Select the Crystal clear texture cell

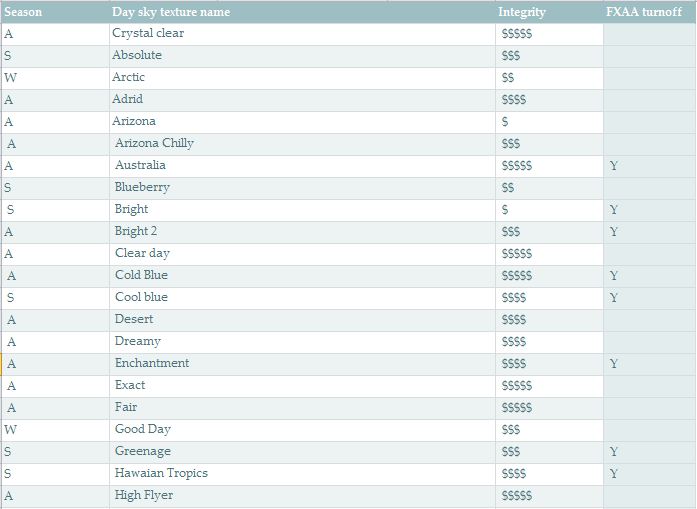(302, 34)
